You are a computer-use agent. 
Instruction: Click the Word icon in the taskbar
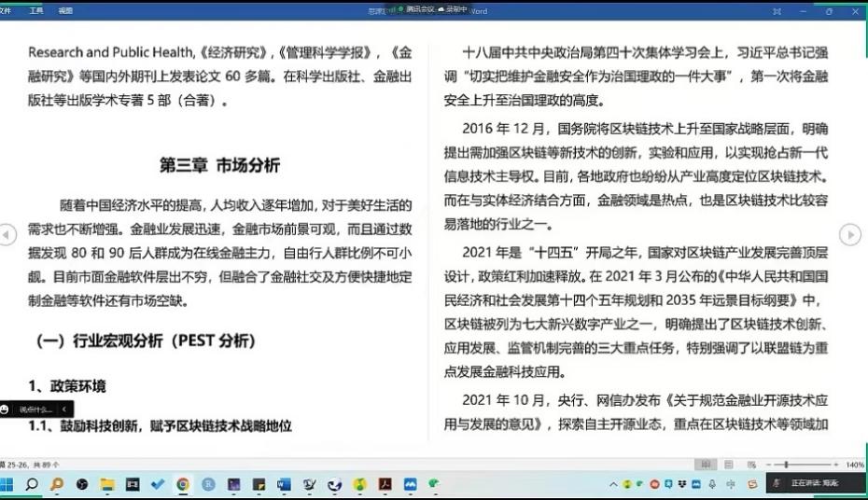point(284,484)
